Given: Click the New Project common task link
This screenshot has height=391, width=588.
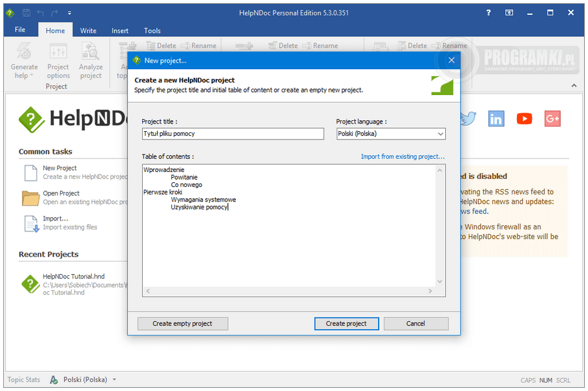Looking at the screenshot, I should tap(59, 168).
